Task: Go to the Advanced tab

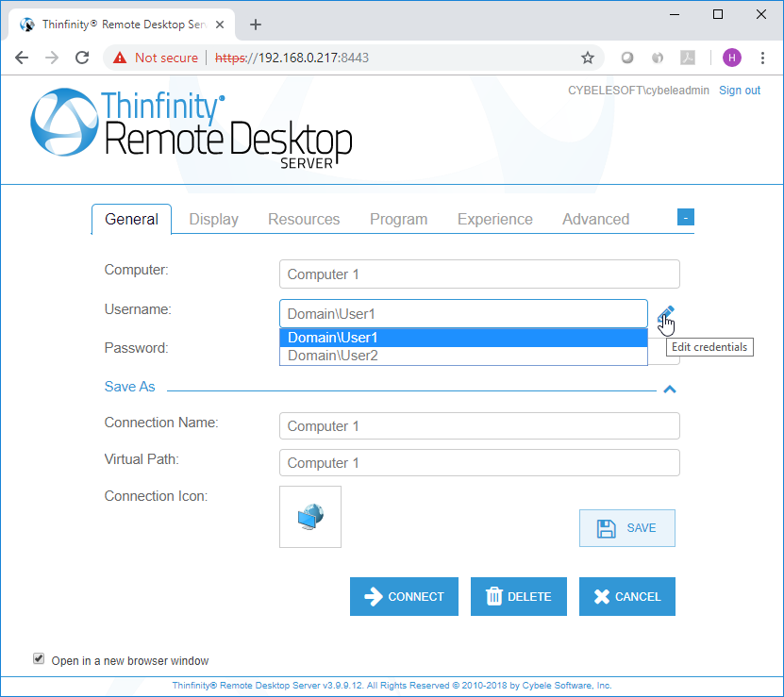Action: (x=595, y=219)
